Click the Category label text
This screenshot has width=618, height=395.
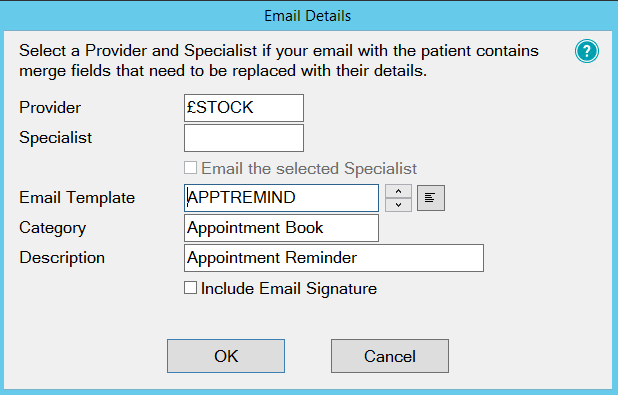click(52, 228)
